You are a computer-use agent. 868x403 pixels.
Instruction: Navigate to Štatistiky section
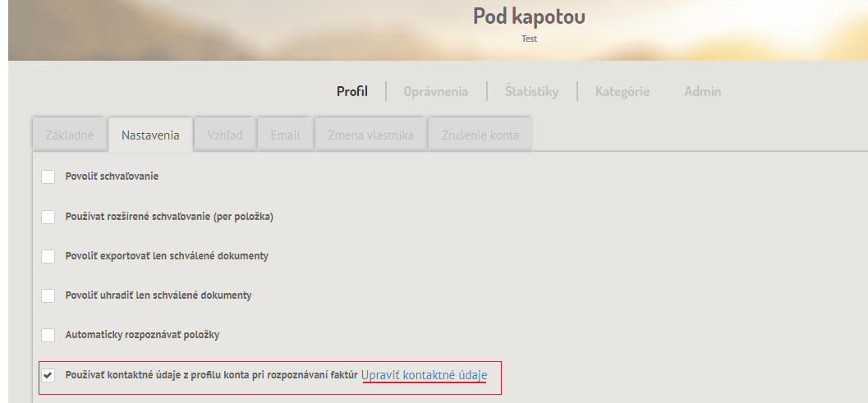tap(531, 91)
